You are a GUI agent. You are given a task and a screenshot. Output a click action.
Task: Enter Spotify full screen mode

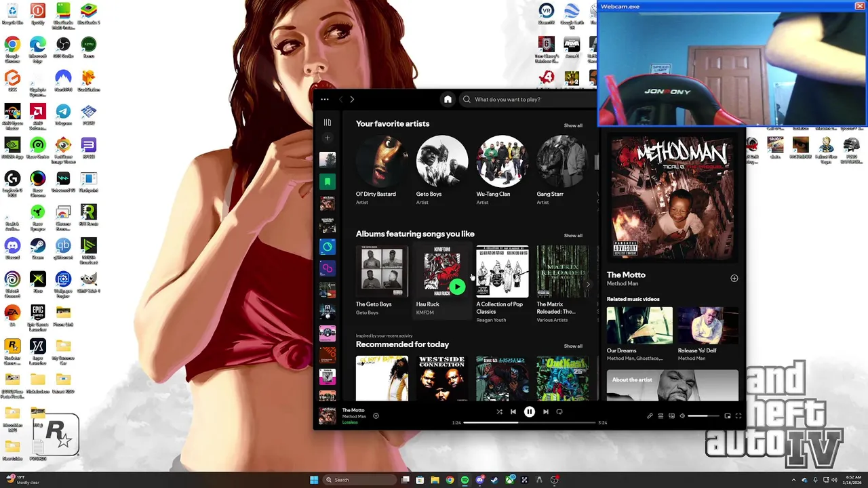point(738,416)
